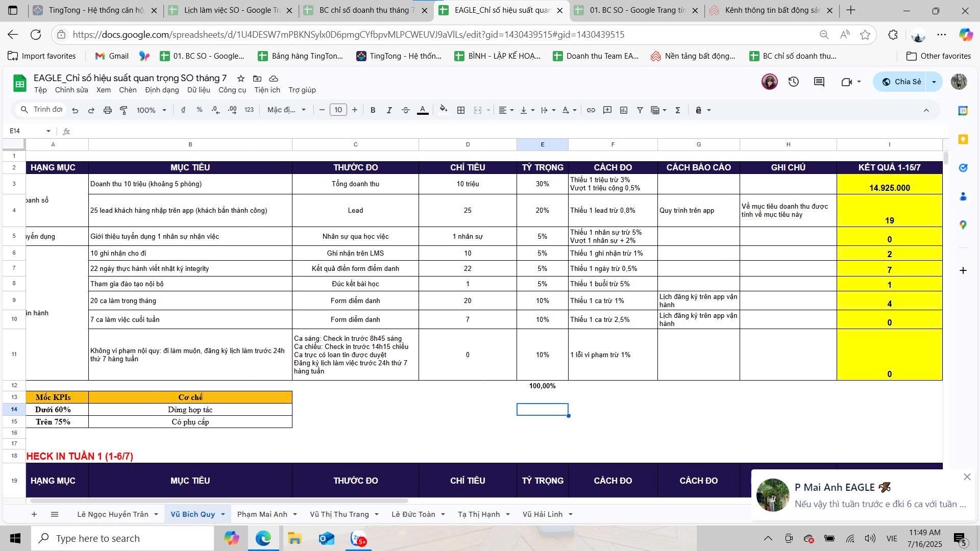
Task: Open the comments history icon
Action: 819,82
